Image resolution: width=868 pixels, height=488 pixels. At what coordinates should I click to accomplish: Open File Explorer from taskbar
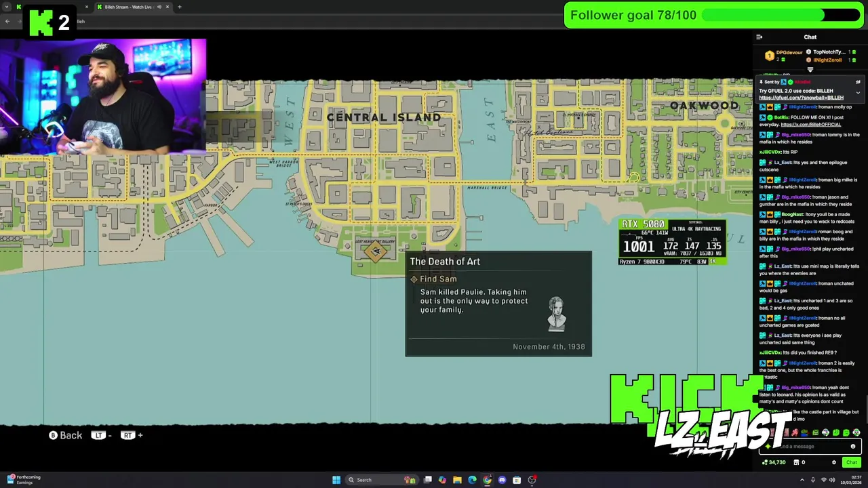457,480
